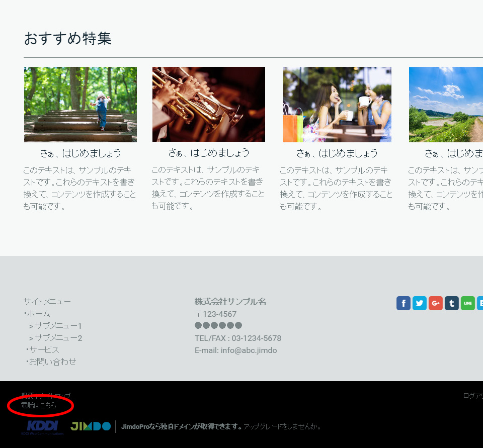Screen dimensions: 483x448
Task: Click JimdoProなら独自ドメインが取得できます text
Action: click(x=182, y=426)
